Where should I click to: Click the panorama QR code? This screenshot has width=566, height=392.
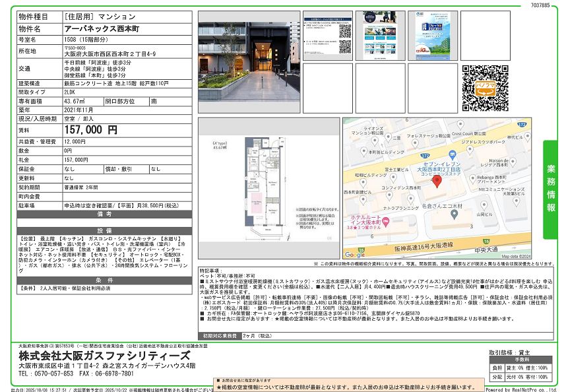(484, 88)
